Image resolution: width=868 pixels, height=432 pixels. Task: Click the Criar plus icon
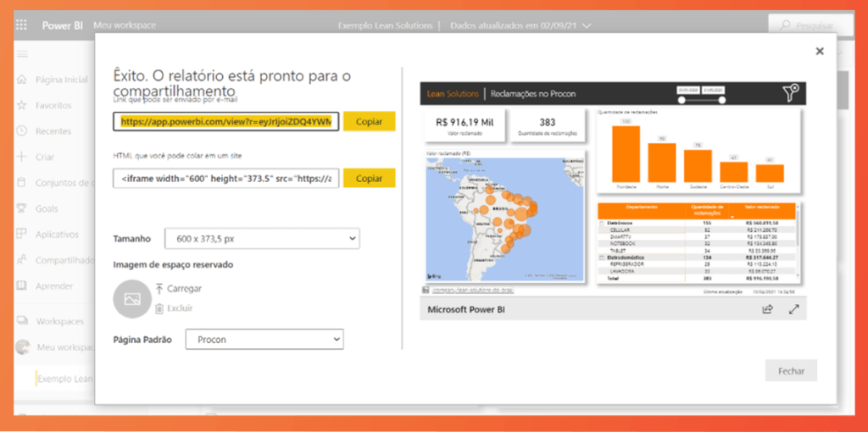(22, 157)
